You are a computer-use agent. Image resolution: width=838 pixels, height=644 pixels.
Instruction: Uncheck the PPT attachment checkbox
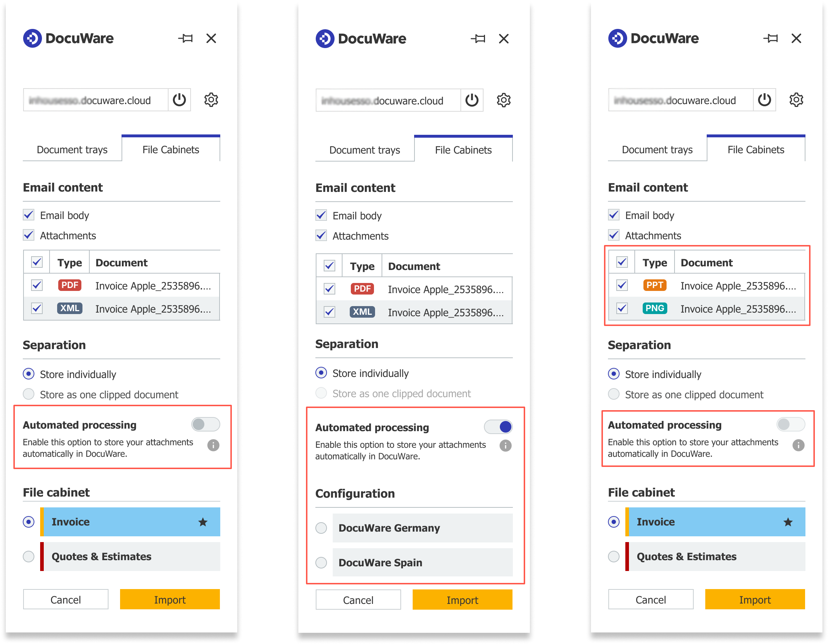622,285
